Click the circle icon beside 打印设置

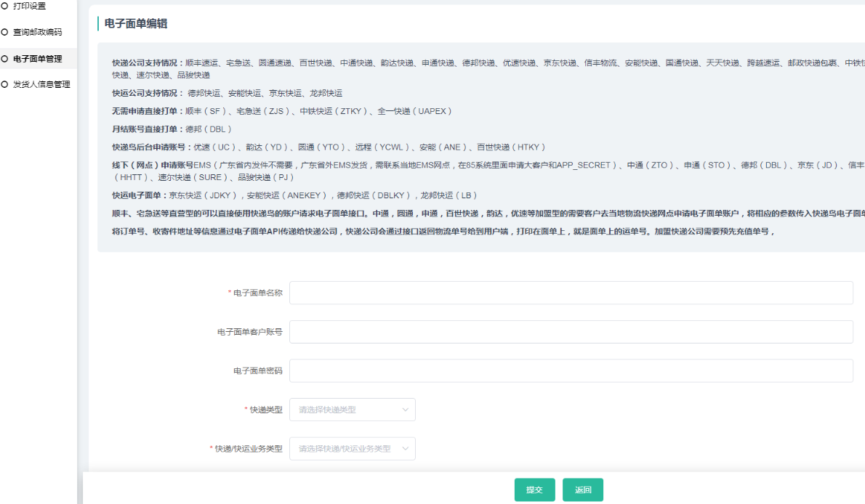[4, 6]
